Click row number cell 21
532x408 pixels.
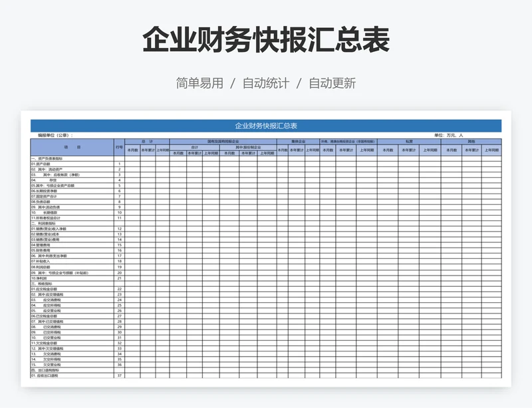click(120, 278)
